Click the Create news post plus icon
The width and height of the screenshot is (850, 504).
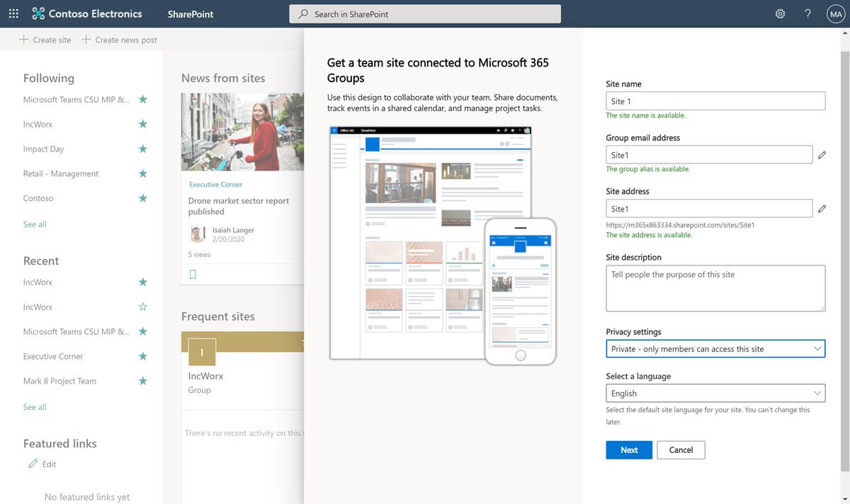coord(86,40)
